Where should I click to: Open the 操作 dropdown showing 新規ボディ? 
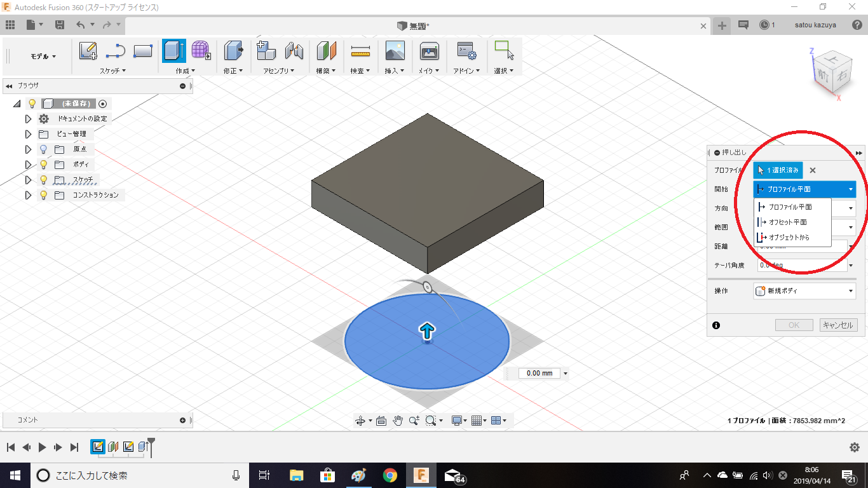804,291
